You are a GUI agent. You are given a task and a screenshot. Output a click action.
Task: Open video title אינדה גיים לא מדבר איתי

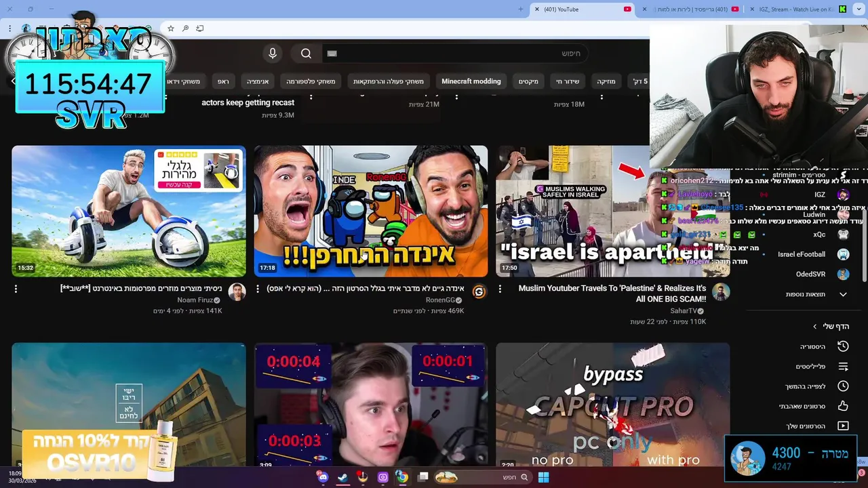pyautogui.click(x=366, y=289)
